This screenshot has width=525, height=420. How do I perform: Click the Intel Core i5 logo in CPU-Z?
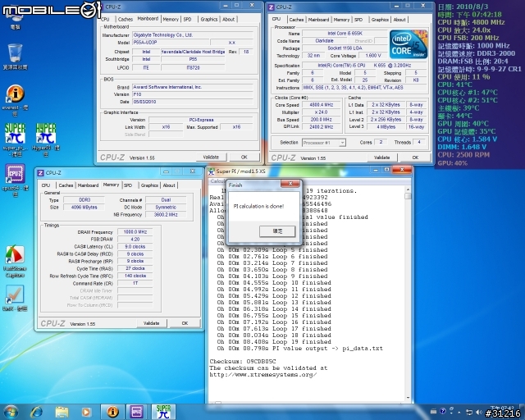tap(409, 43)
